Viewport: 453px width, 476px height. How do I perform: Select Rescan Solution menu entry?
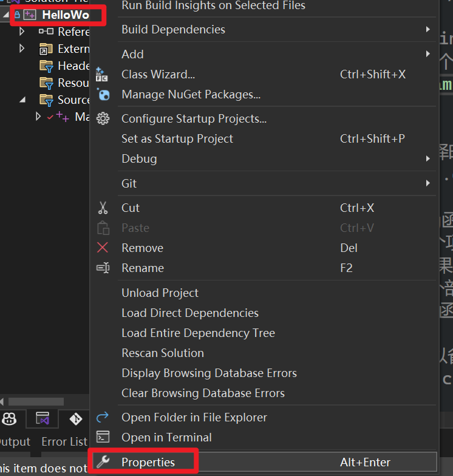[x=163, y=353]
